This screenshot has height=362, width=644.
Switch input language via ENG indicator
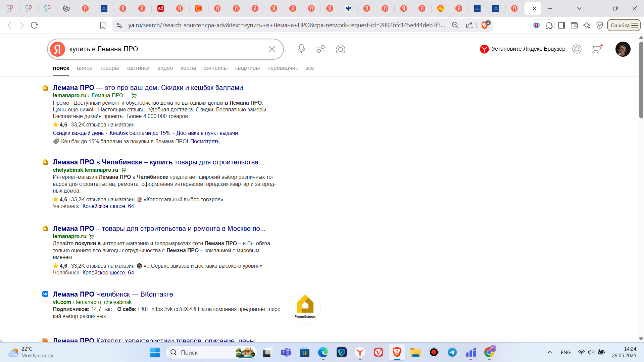click(x=565, y=352)
